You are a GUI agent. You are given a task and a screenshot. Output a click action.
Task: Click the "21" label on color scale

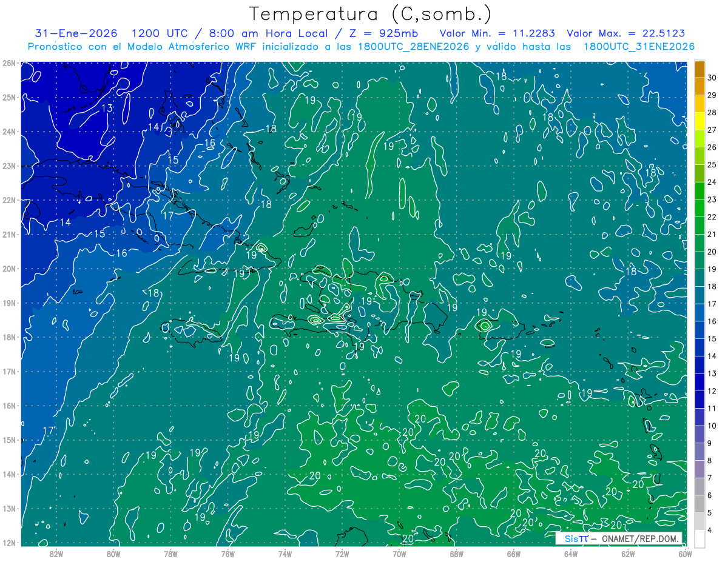click(712, 235)
